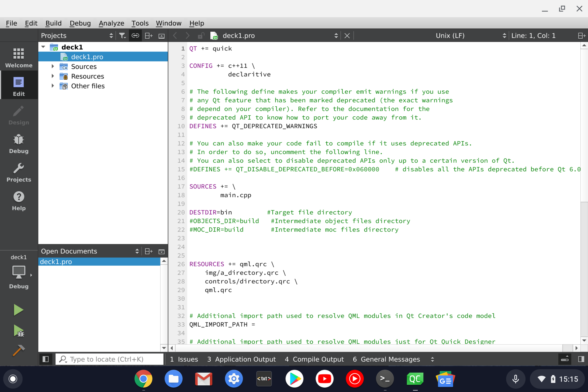The height and width of the screenshot is (392, 588).
Task: Toggle Synchronize with Editor link icon
Action: (x=135, y=36)
